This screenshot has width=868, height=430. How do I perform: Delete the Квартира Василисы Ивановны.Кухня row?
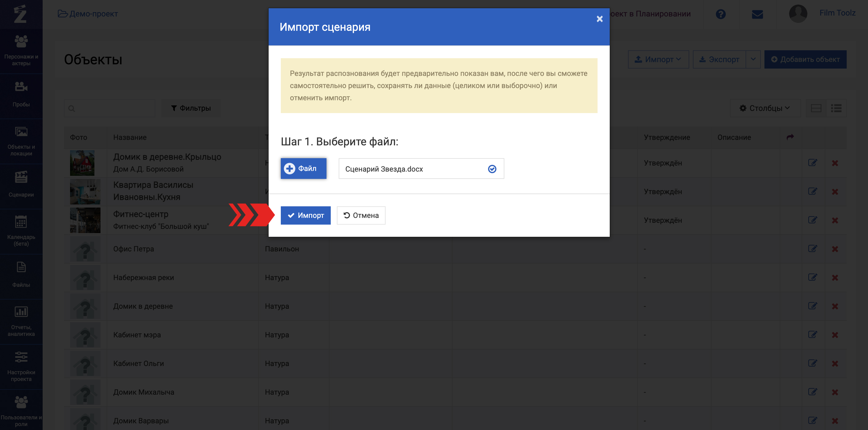[834, 192]
